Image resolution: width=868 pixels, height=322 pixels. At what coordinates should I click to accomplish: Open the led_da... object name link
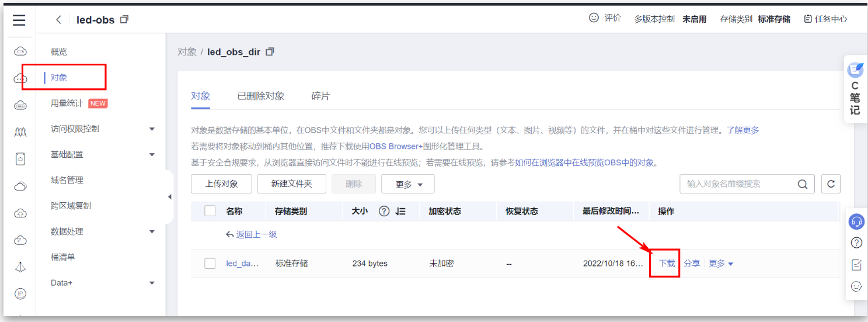(x=242, y=264)
